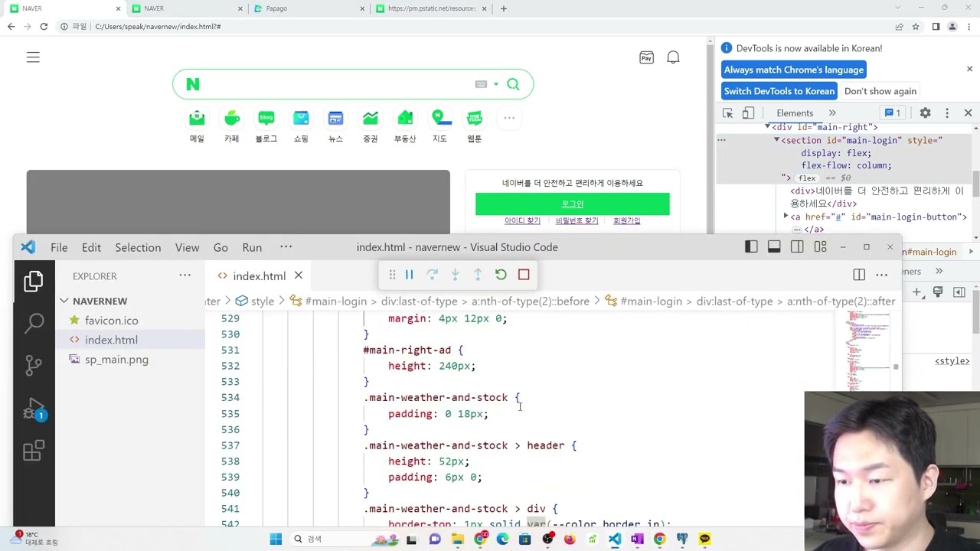Toggle the VS Code primary side bar

click(x=751, y=246)
